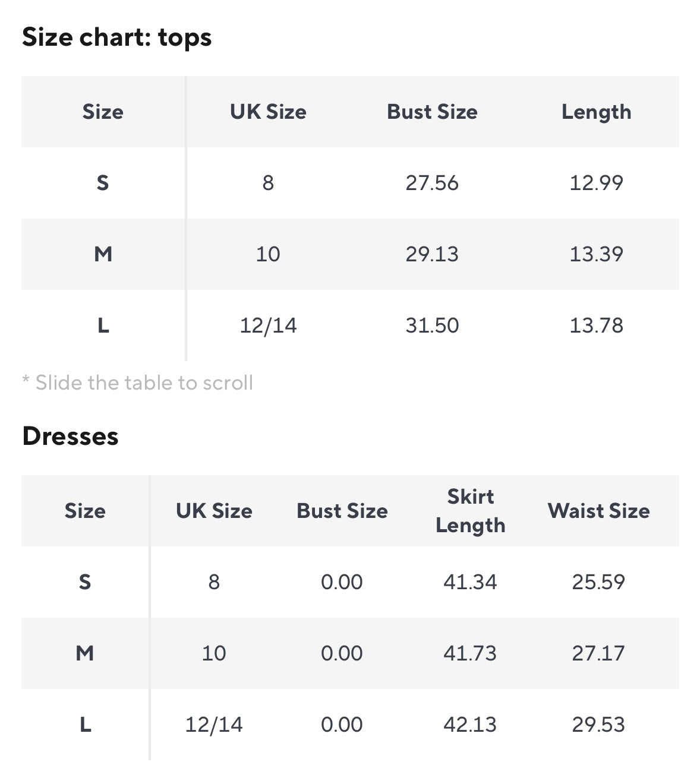The image size is (700, 768).
Task: Select the waist size value 27.17
Action: click(x=598, y=653)
